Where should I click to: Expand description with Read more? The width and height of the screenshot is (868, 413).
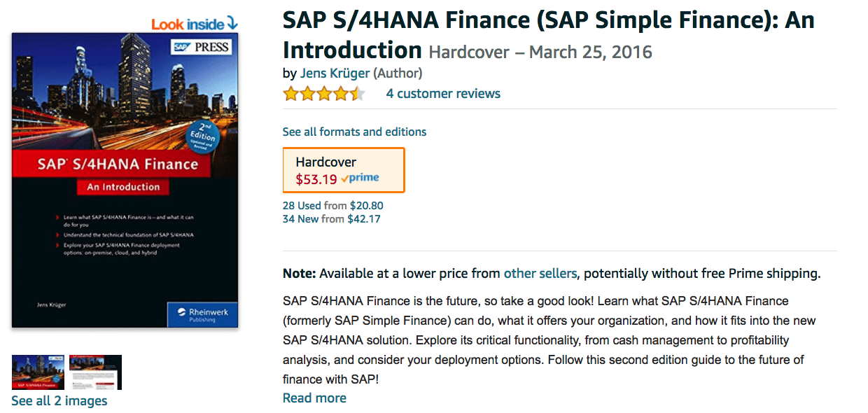pyautogui.click(x=314, y=398)
